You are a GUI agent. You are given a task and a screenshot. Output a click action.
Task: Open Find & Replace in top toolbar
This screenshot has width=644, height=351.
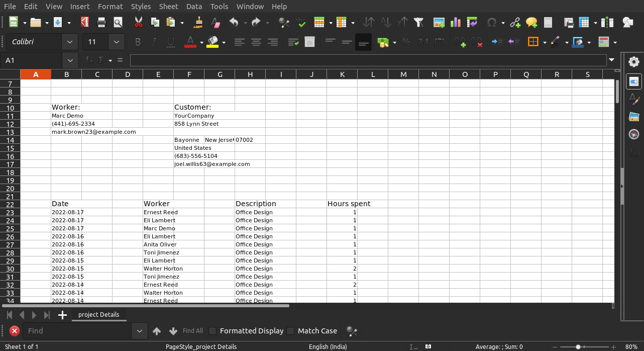click(x=284, y=22)
